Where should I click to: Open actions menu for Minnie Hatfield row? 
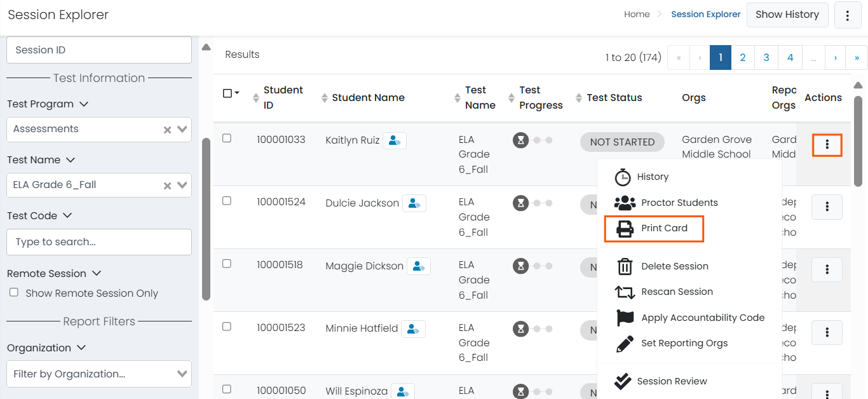click(x=827, y=332)
